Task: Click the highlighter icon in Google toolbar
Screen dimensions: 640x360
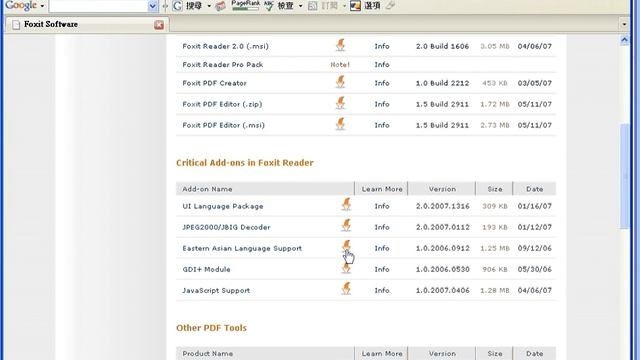Action: (390, 6)
